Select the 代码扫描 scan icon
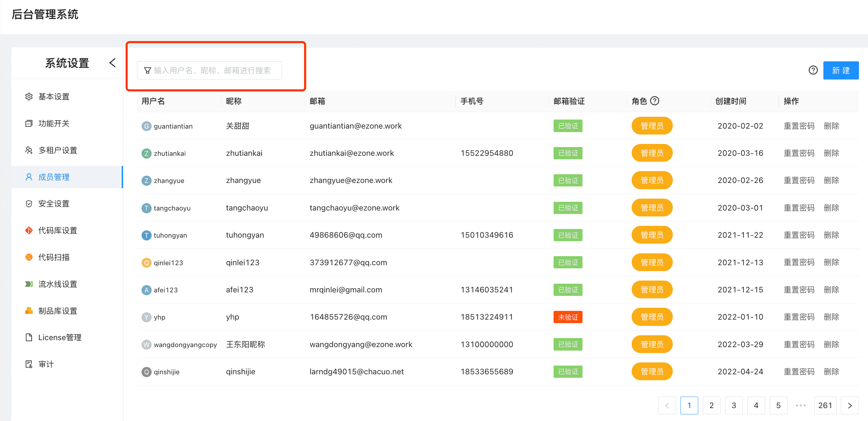 (29, 257)
